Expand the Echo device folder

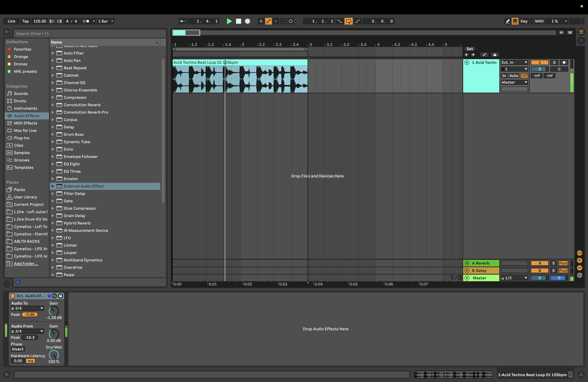53,149
